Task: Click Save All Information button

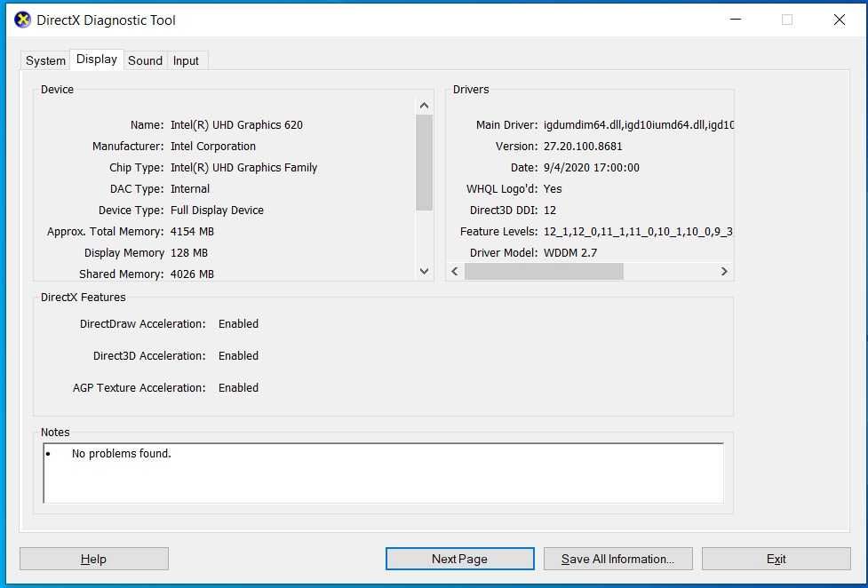Action: click(x=617, y=559)
